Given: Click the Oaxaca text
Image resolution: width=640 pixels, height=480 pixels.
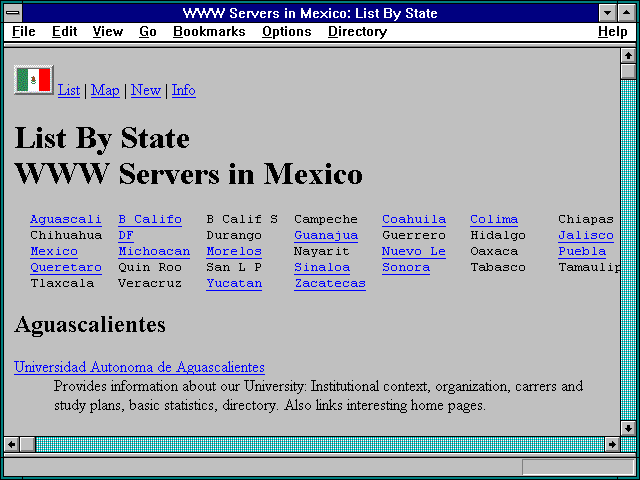Looking at the screenshot, I should pyautogui.click(x=494, y=251).
